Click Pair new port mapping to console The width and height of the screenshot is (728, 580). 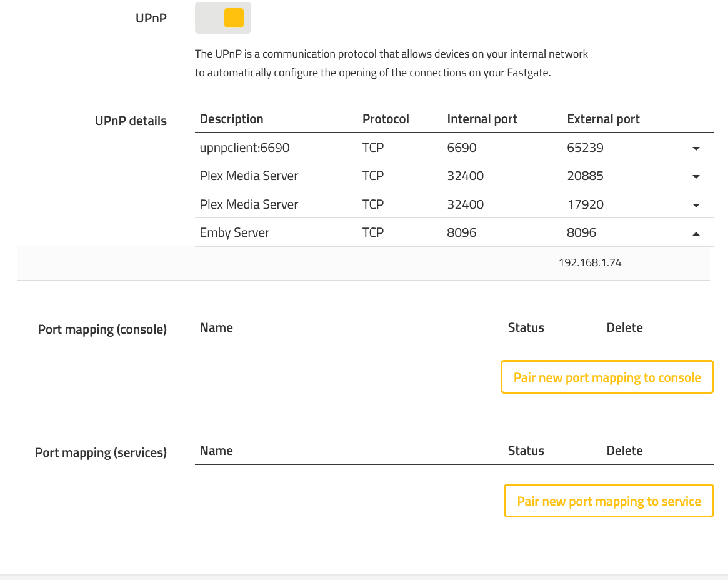(x=607, y=377)
